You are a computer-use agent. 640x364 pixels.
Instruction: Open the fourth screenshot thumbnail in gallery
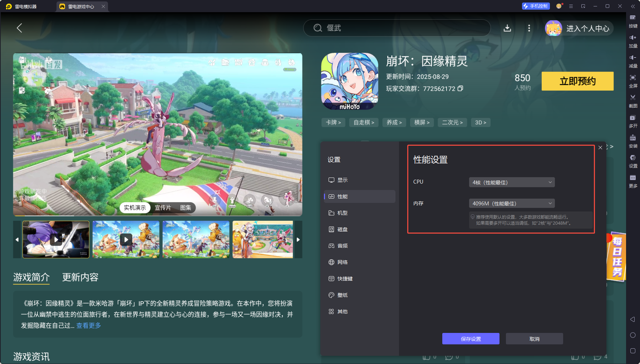click(263, 239)
